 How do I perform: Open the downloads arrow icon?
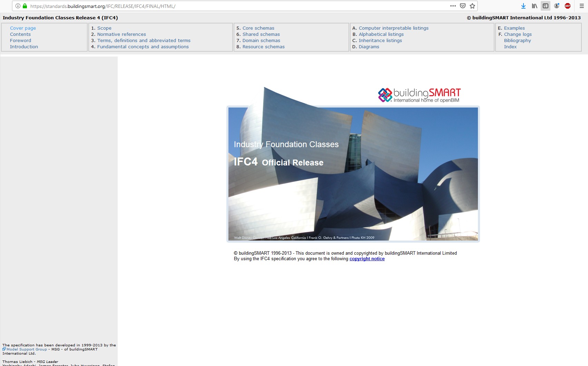tap(523, 6)
